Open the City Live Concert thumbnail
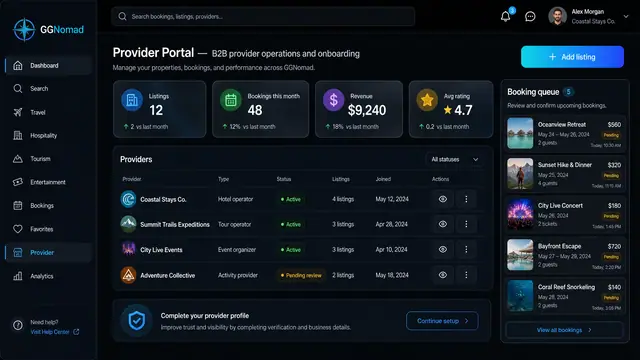 coord(520,214)
